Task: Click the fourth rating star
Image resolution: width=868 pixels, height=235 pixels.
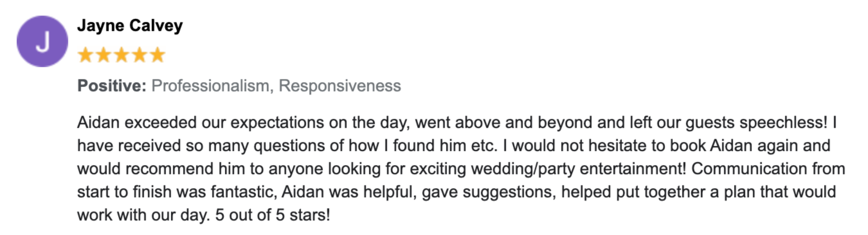Action: point(139,55)
